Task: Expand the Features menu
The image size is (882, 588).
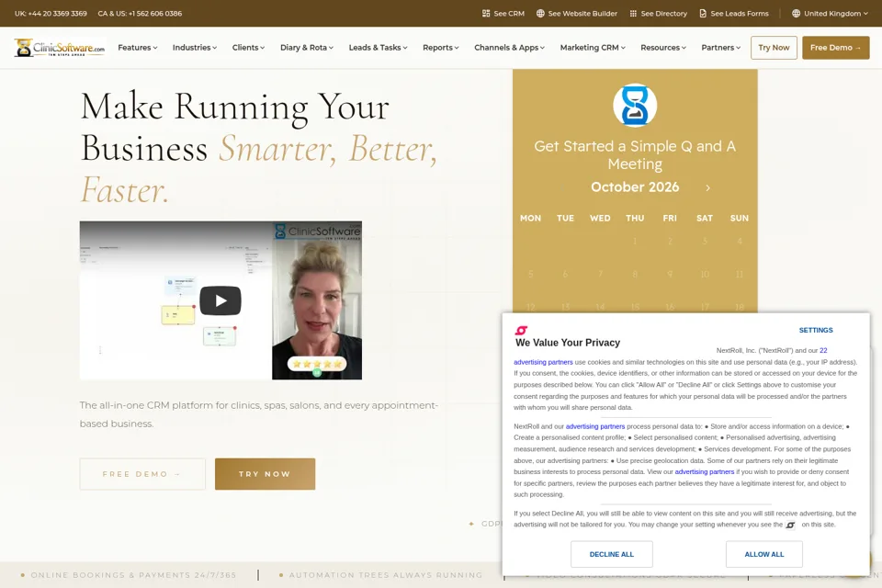Action: click(137, 48)
